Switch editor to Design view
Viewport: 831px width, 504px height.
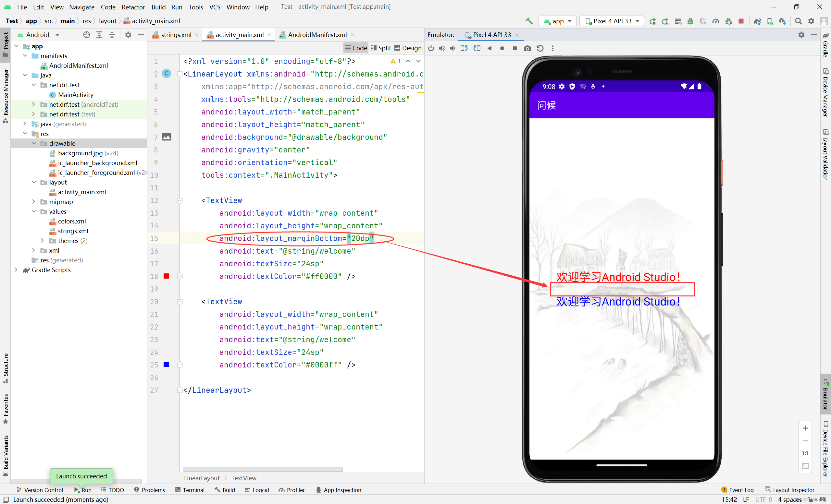[408, 48]
